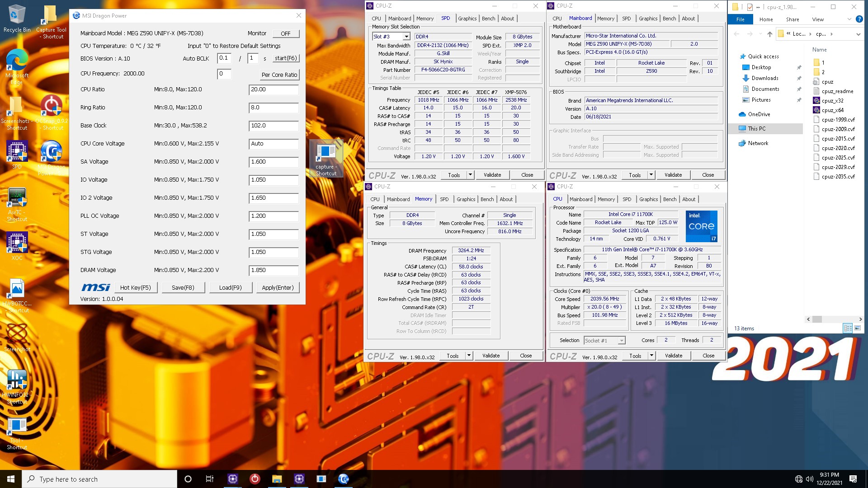Open Tools dropdown arrow in SPD window
This screenshot has height=488, width=868.
point(470,175)
